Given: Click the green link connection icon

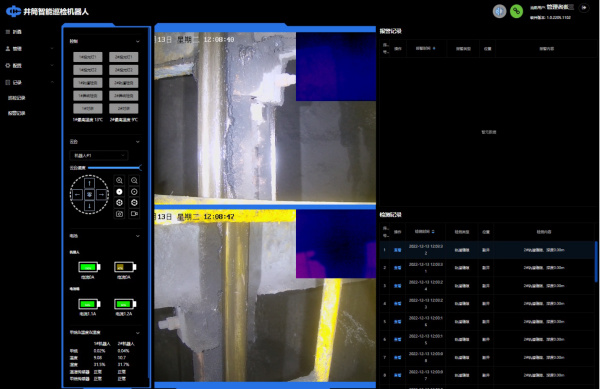Looking at the screenshot, I should click(516, 11).
